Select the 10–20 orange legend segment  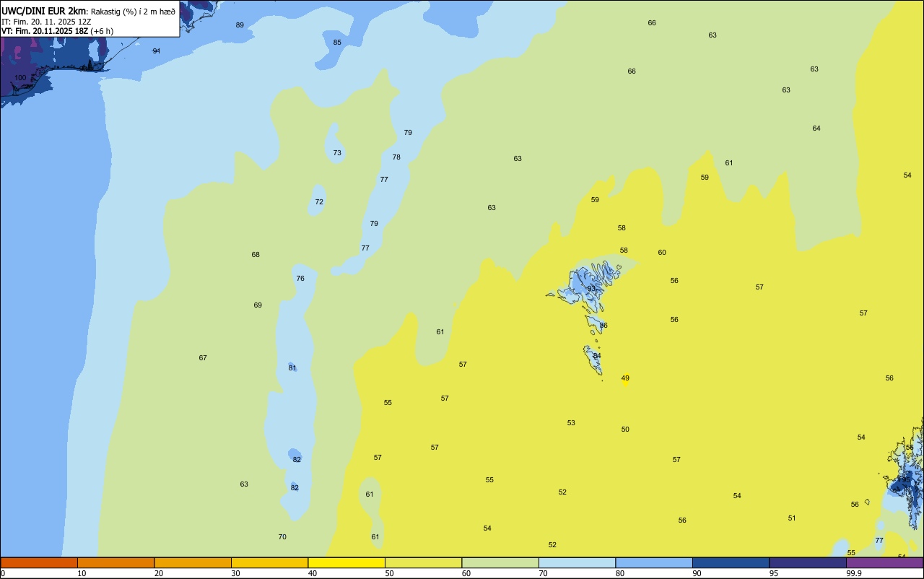point(115,562)
